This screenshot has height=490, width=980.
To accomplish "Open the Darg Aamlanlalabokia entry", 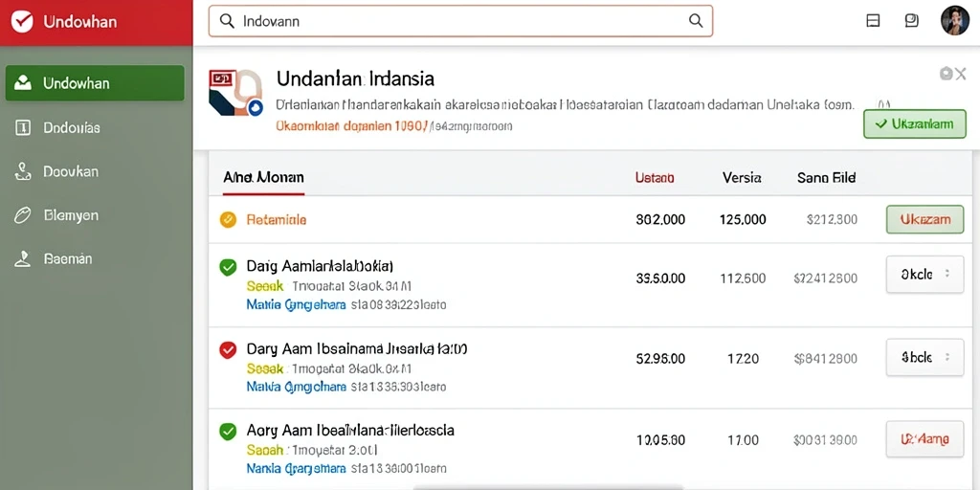I will click(320, 266).
